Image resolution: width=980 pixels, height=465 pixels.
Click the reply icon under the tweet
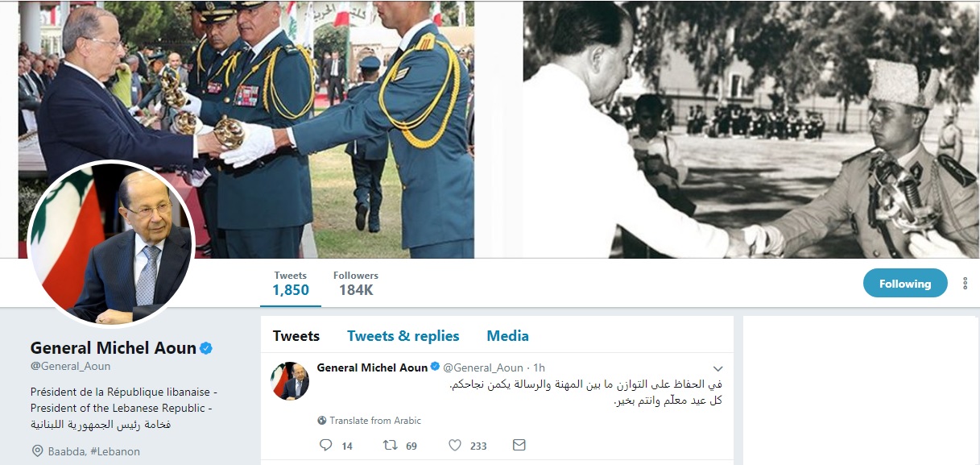(325, 445)
